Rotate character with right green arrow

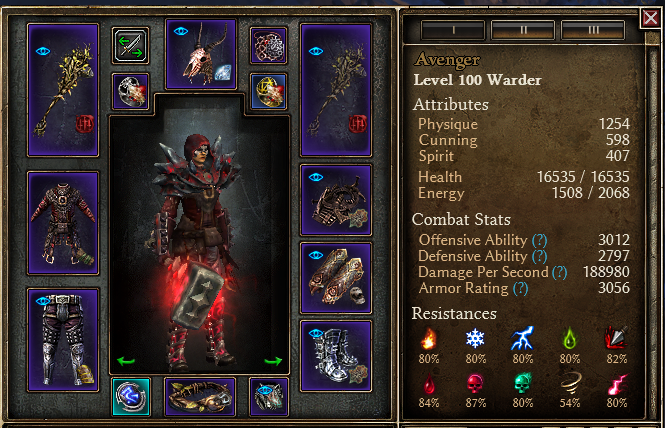[273, 361]
